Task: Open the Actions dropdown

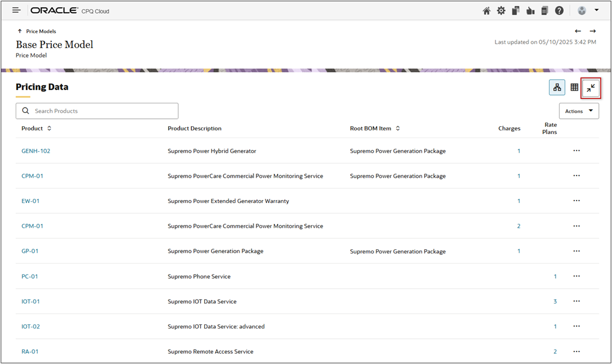Action: pyautogui.click(x=578, y=111)
